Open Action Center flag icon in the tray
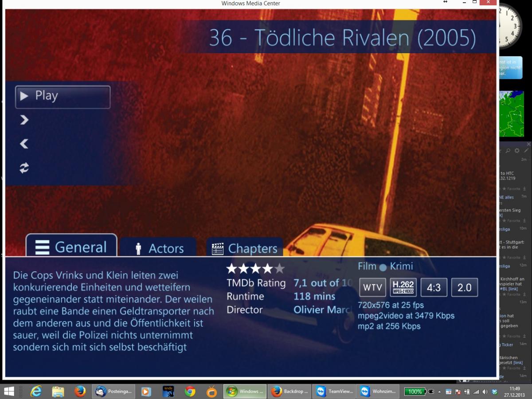Screen dimensions: 532x399 point(458,392)
